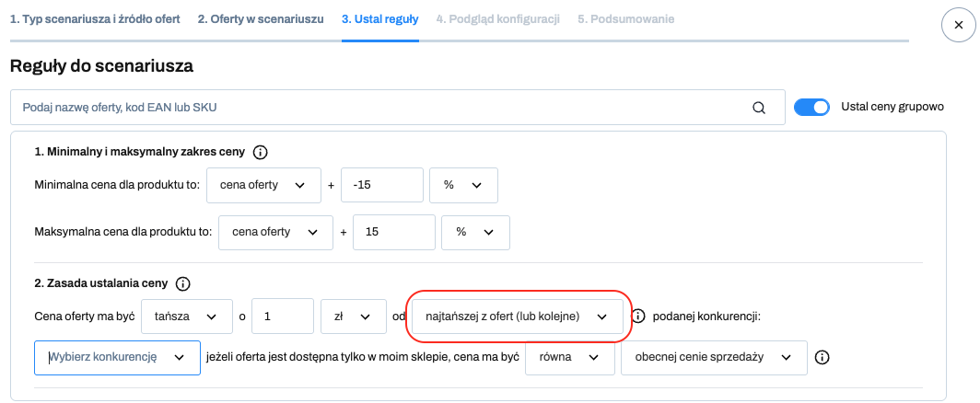Click the offer name, EAN or SKU search field
This screenshot has width=980, height=403.
point(398,108)
